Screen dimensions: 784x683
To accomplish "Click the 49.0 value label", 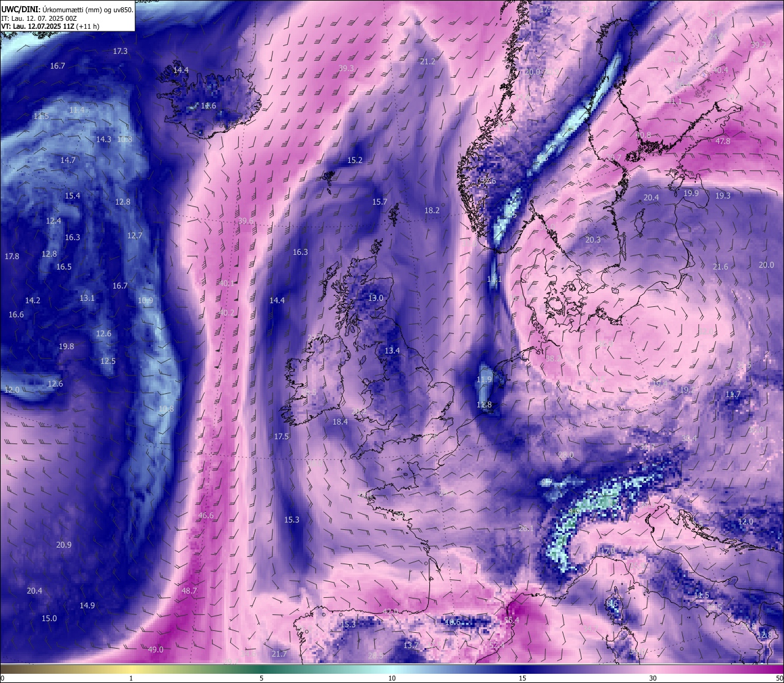I will click(156, 650).
